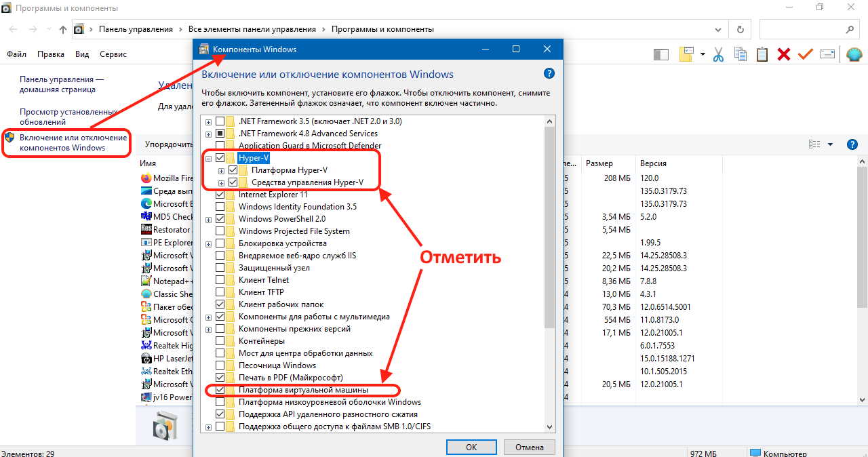
Task: Toggle Application Guard в Microsoft Defender checkbox
Action: click(220, 146)
